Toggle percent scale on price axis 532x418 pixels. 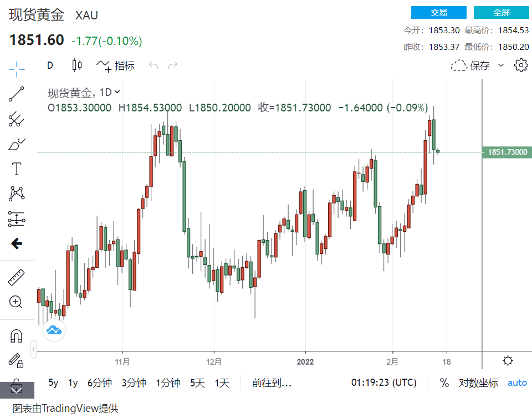(444, 383)
